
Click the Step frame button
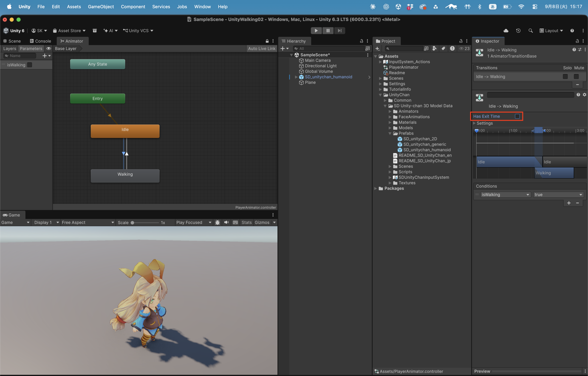coord(339,31)
